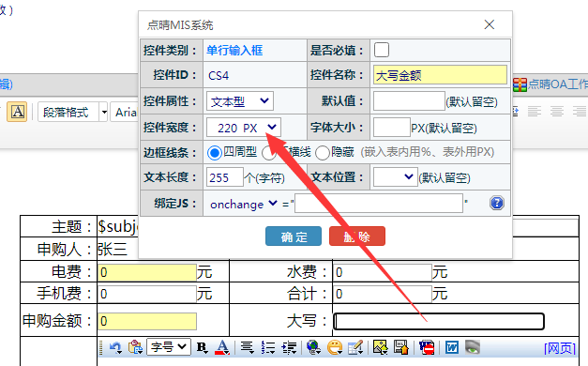Open the 控件属性 文本型 dropdown
This screenshot has height=366, width=588.
240,101
